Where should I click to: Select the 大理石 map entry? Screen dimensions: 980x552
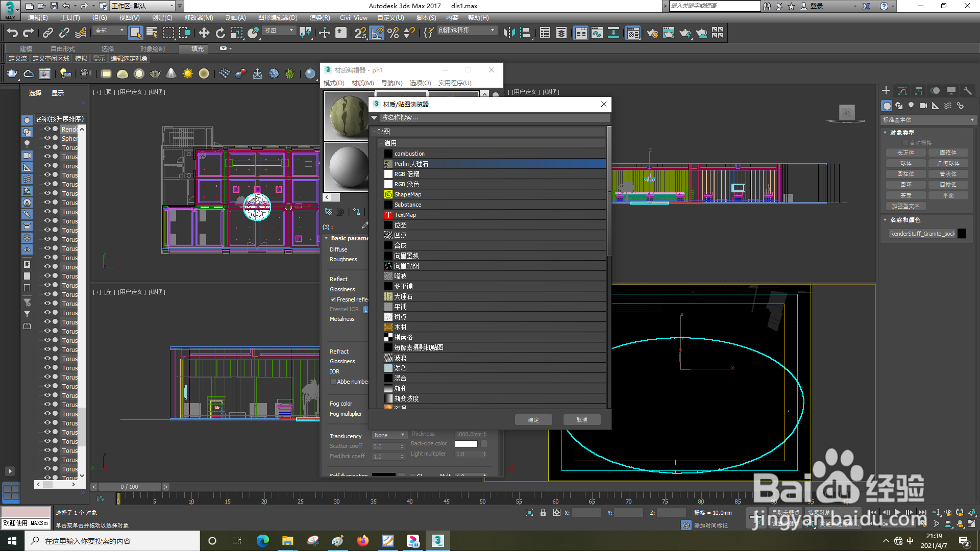coord(403,297)
